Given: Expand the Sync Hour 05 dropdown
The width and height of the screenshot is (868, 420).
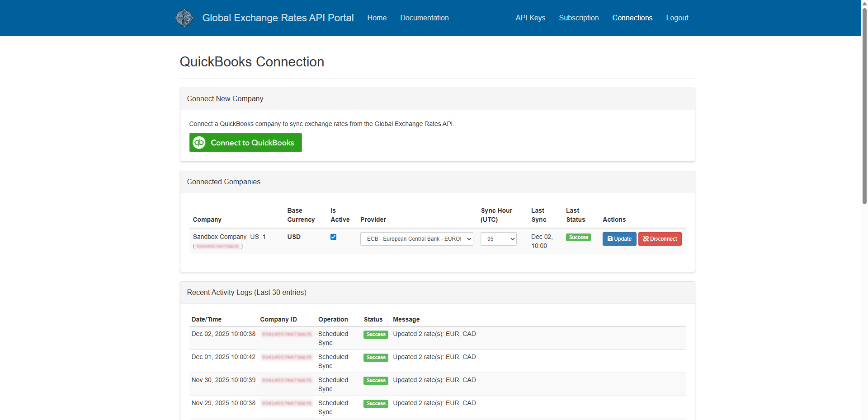Looking at the screenshot, I should (x=498, y=239).
